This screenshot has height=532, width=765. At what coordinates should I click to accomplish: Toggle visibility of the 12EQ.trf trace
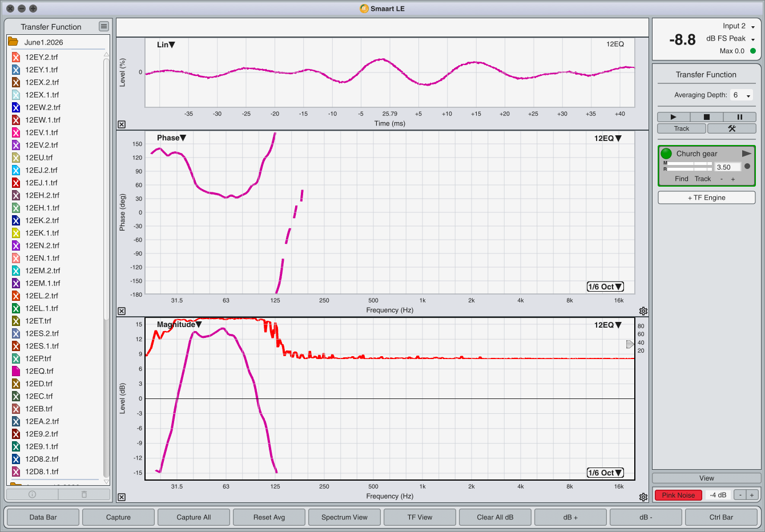[x=16, y=371]
